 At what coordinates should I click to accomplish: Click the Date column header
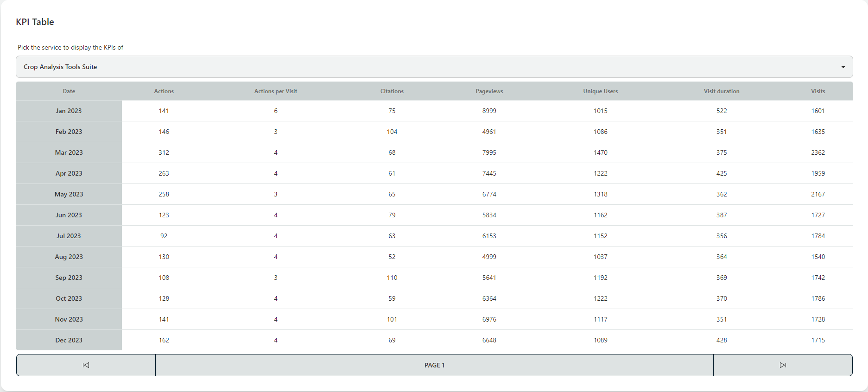(69, 91)
